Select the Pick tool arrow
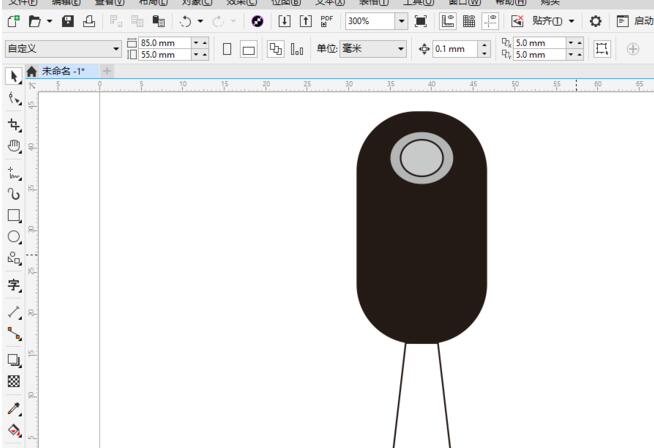Image resolution: width=654 pixels, height=448 pixels. pos(14,77)
